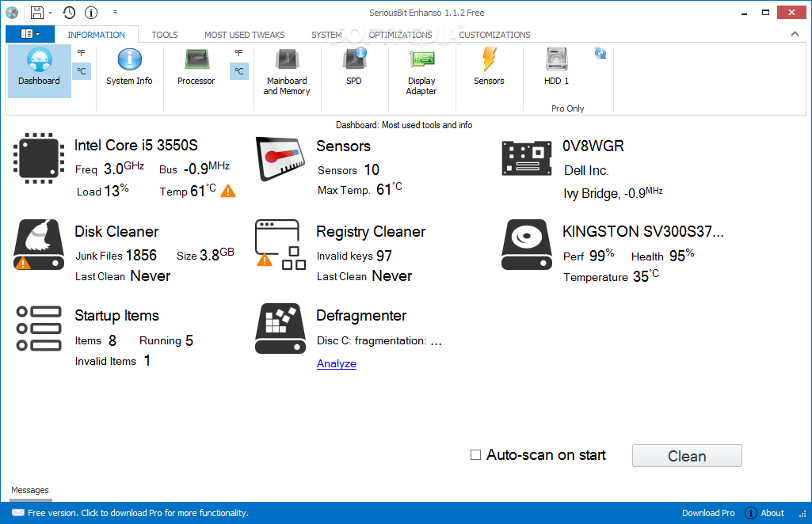The image size is (812, 524).
Task: Click the Dell Inc. text
Action: tap(586, 170)
